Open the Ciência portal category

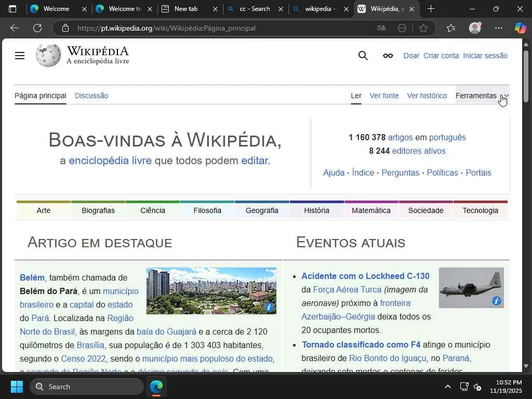pyautogui.click(x=153, y=210)
